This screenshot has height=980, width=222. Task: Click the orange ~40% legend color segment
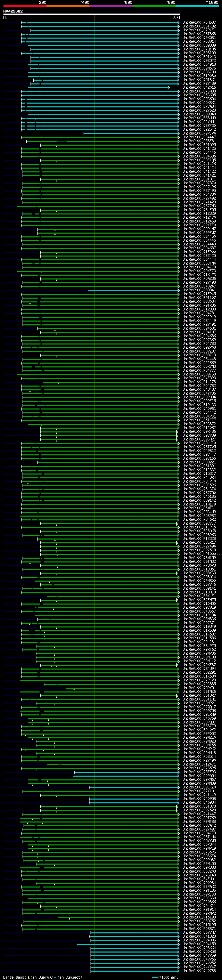point(68,6)
